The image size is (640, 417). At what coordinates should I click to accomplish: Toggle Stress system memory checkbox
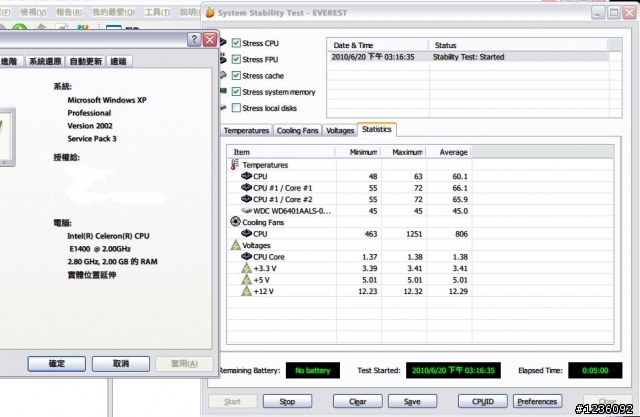pyautogui.click(x=236, y=92)
